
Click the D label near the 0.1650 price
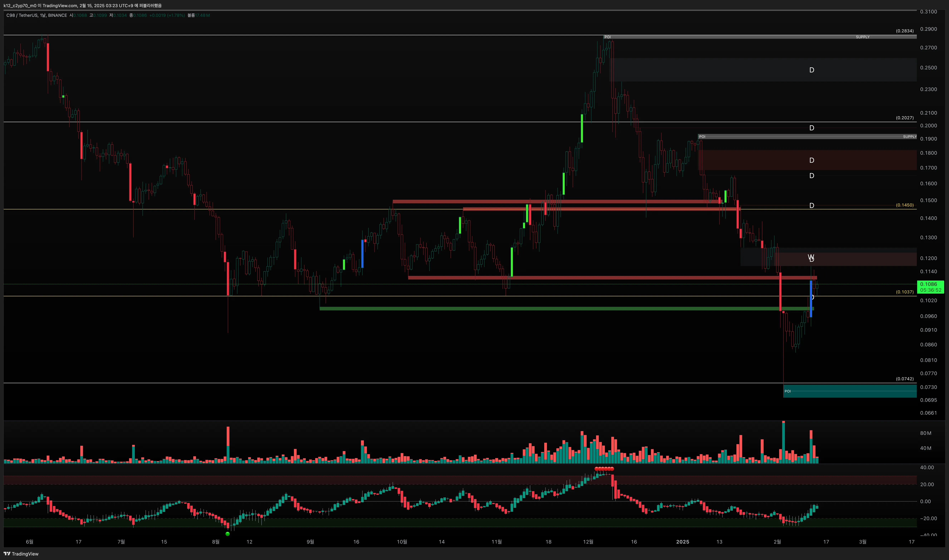coord(812,176)
